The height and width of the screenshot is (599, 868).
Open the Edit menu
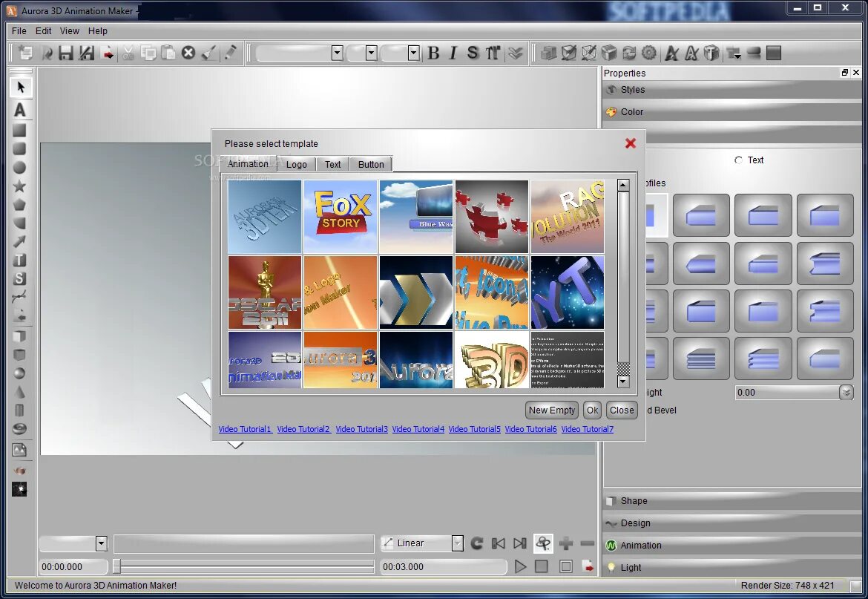tap(43, 31)
